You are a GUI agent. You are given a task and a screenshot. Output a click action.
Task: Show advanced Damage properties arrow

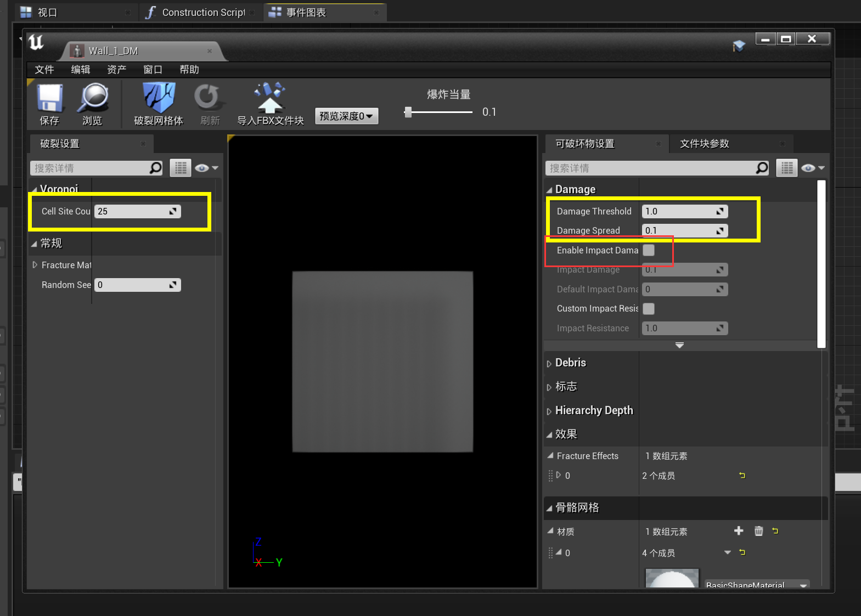tap(679, 345)
